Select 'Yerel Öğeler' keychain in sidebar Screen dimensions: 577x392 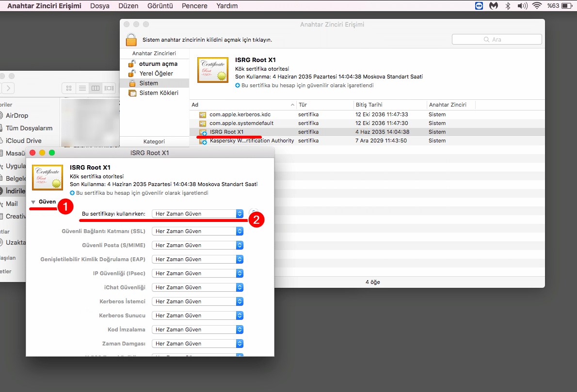click(156, 74)
